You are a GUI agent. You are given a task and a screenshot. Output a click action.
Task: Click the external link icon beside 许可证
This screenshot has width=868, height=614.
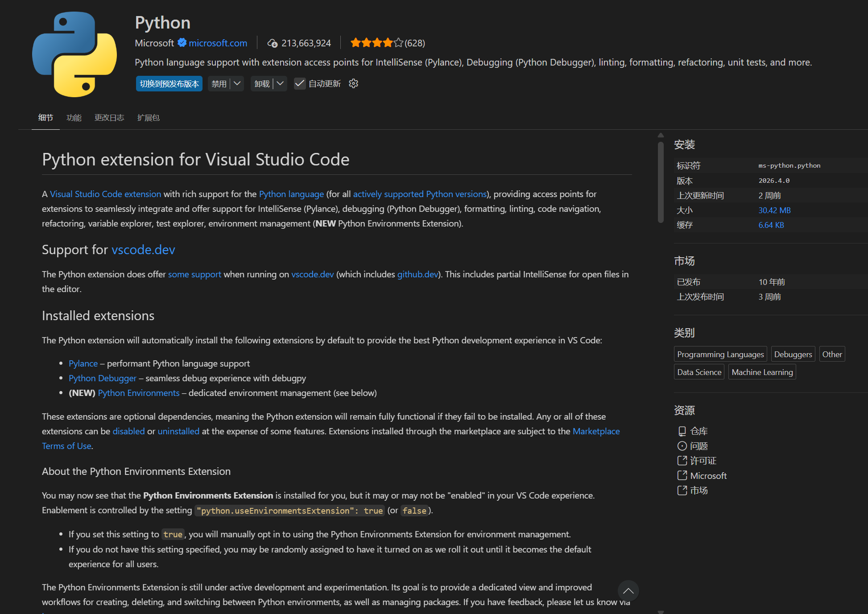click(x=682, y=461)
